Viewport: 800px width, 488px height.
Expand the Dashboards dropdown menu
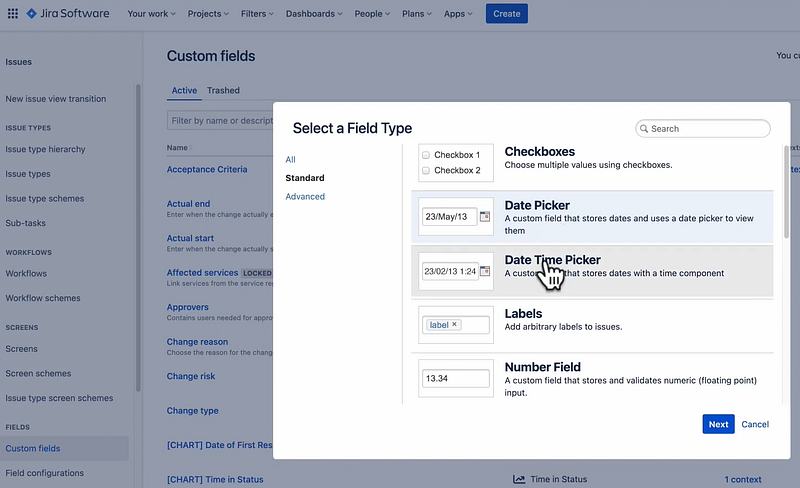coord(313,14)
